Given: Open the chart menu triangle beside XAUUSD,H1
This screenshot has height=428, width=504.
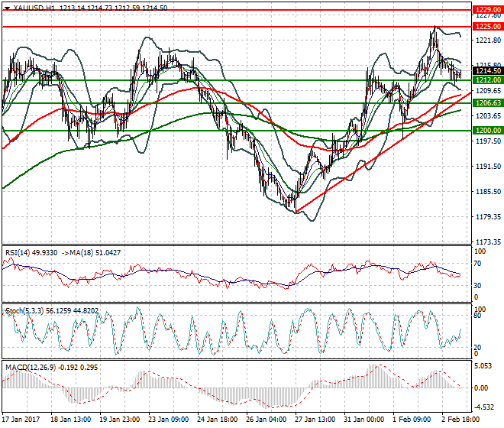Looking at the screenshot, I should point(8,8).
